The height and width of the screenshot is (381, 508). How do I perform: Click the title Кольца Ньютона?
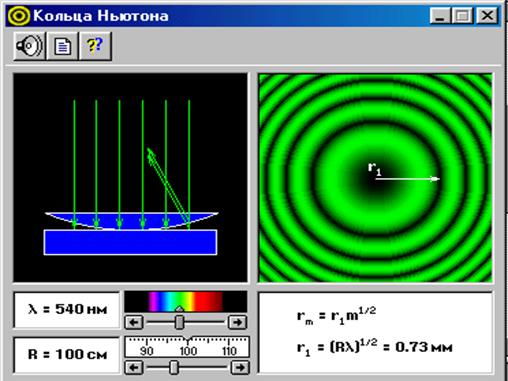(x=101, y=16)
